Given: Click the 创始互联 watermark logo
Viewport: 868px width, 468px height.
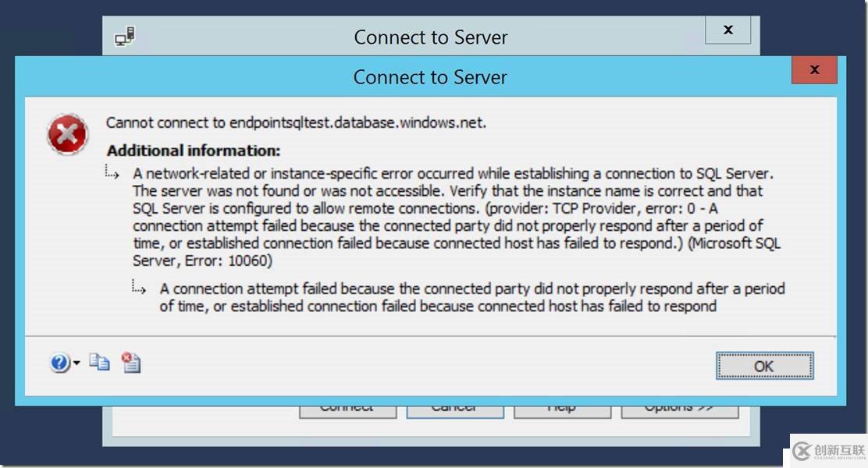Looking at the screenshot, I should click(827, 451).
